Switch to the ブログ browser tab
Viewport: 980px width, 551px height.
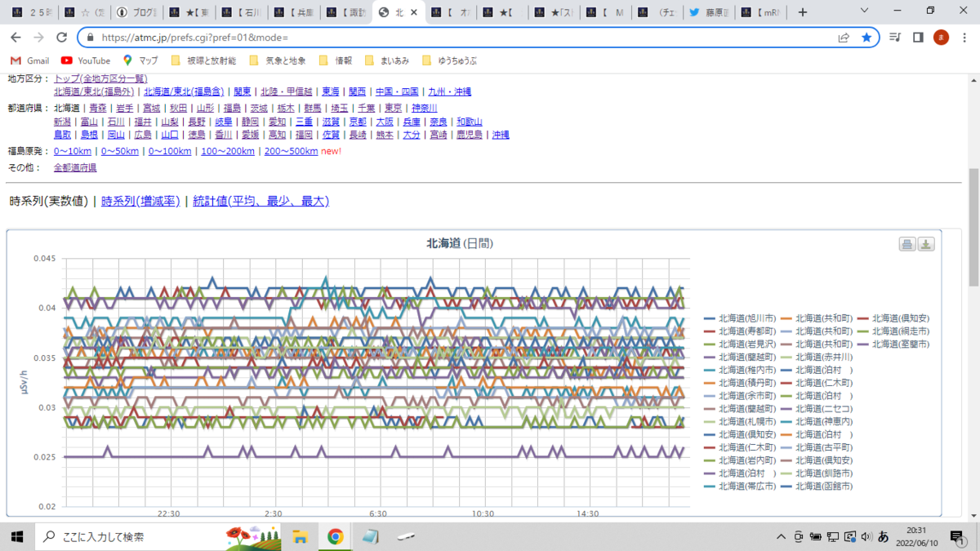[x=136, y=12]
